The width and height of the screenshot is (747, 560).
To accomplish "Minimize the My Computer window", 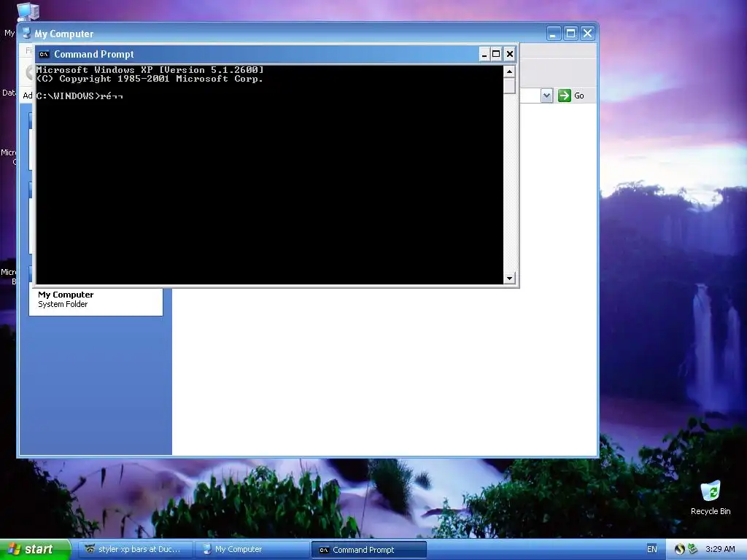I will click(x=554, y=34).
